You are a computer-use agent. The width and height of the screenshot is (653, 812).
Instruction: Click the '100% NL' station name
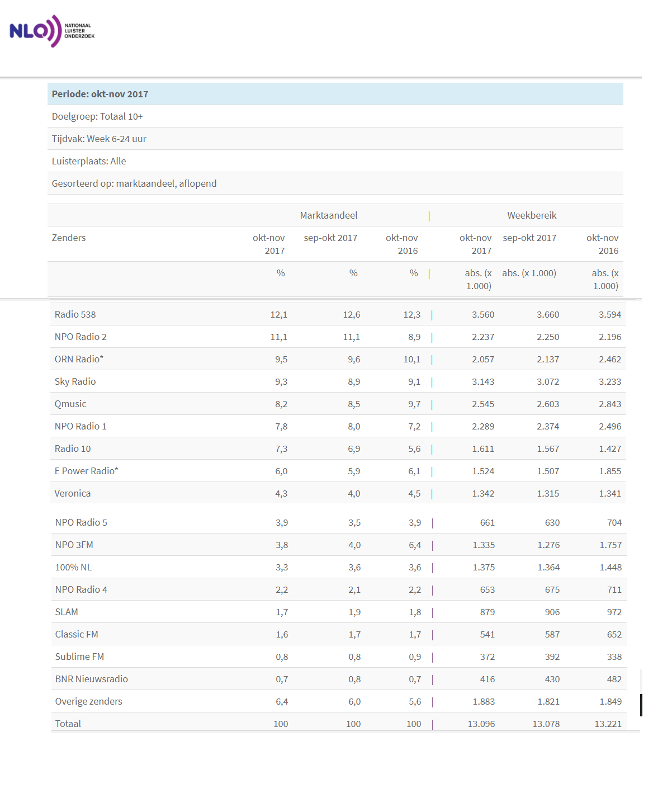click(73, 567)
